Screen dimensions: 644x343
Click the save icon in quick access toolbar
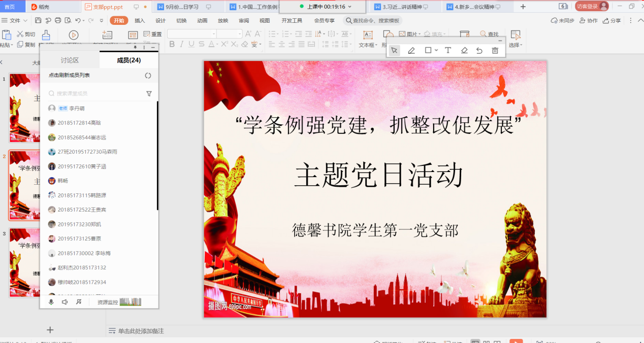(39, 21)
